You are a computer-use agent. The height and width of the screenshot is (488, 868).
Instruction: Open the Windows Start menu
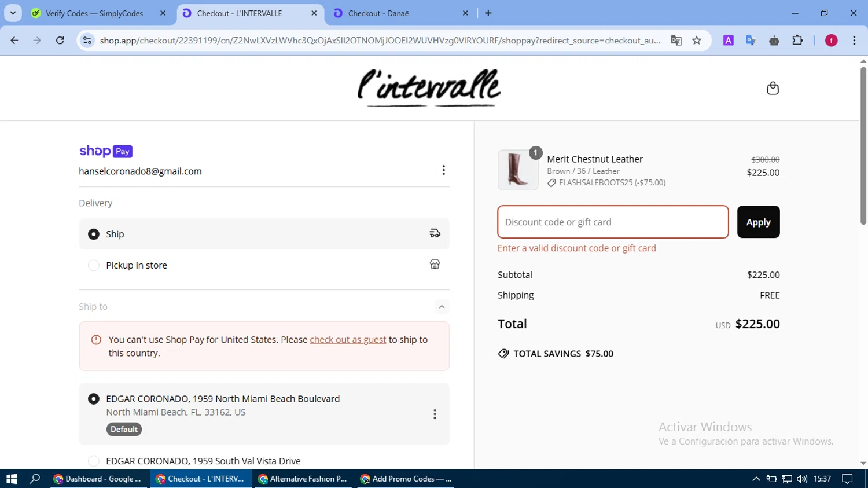12,479
